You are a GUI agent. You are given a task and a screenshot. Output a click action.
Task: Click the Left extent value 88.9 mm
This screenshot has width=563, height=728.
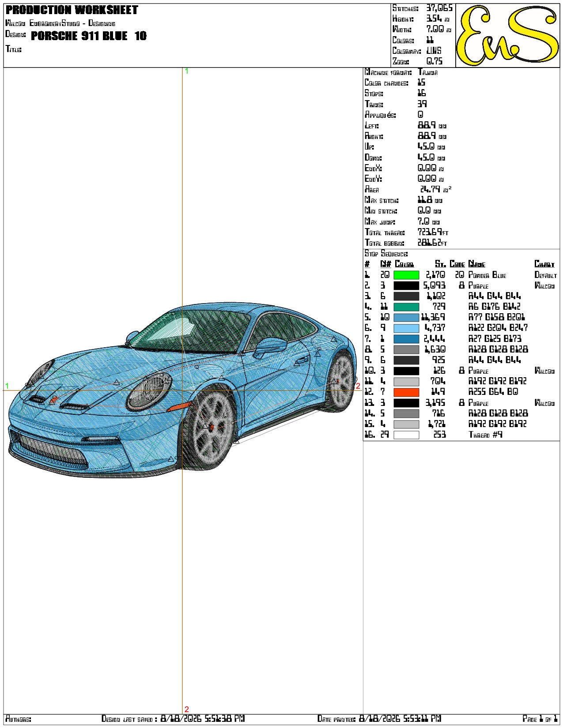pyautogui.click(x=432, y=125)
